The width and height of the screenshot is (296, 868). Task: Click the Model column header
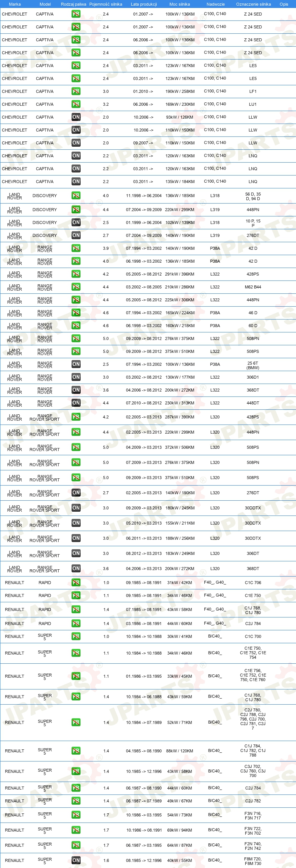[45, 4]
